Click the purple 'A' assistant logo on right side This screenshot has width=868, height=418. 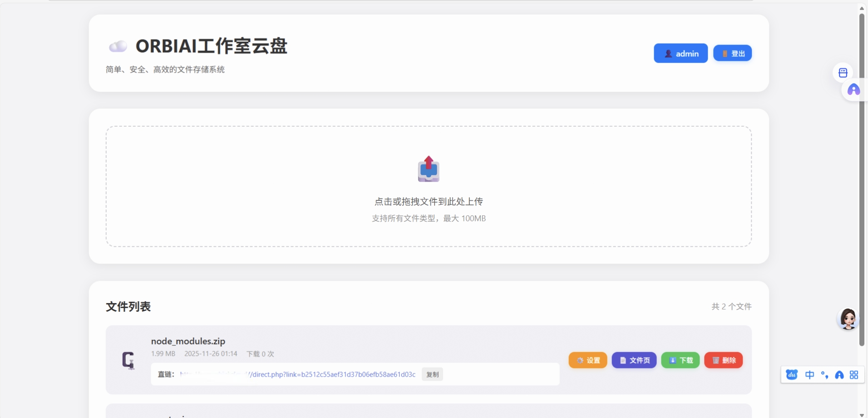click(853, 90)
